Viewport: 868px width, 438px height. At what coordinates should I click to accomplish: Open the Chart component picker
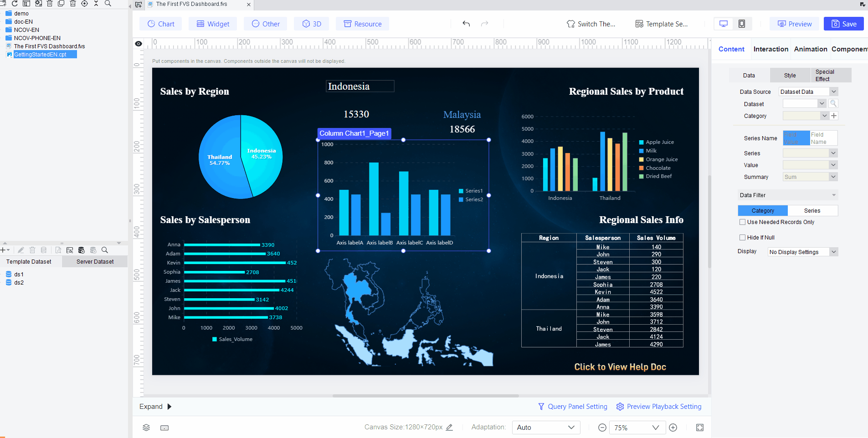(160, 24)
